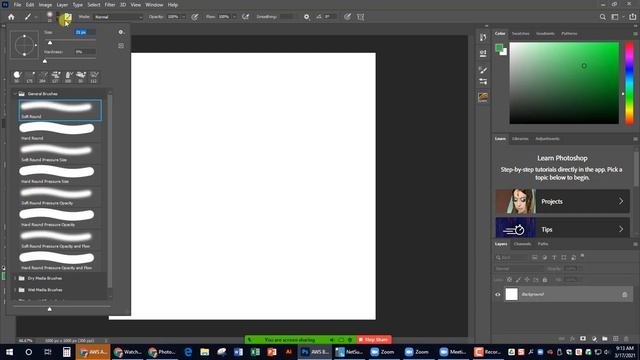
Task: Collapse the General Brushes folder
Action: point(15,94)
